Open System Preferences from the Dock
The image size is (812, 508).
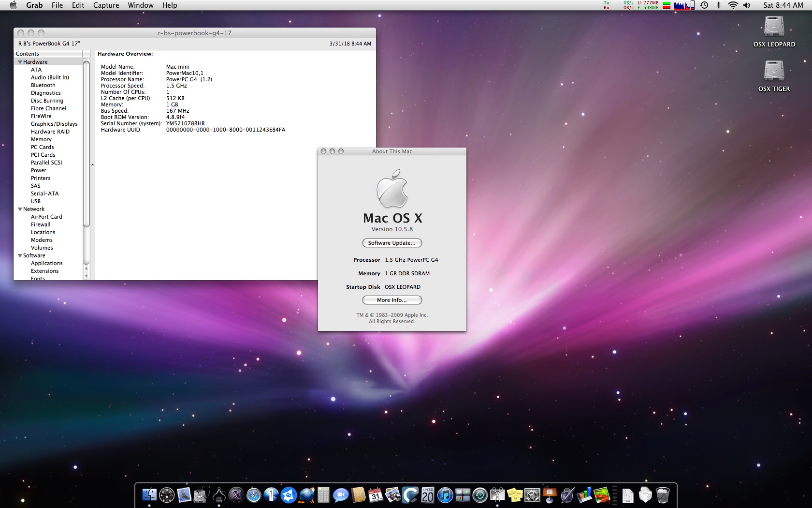tap(532, 495)
